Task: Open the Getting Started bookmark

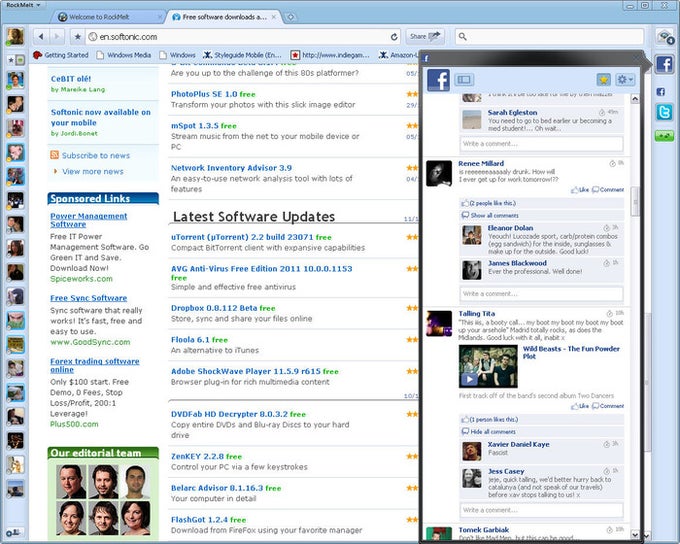Action: 61,55
